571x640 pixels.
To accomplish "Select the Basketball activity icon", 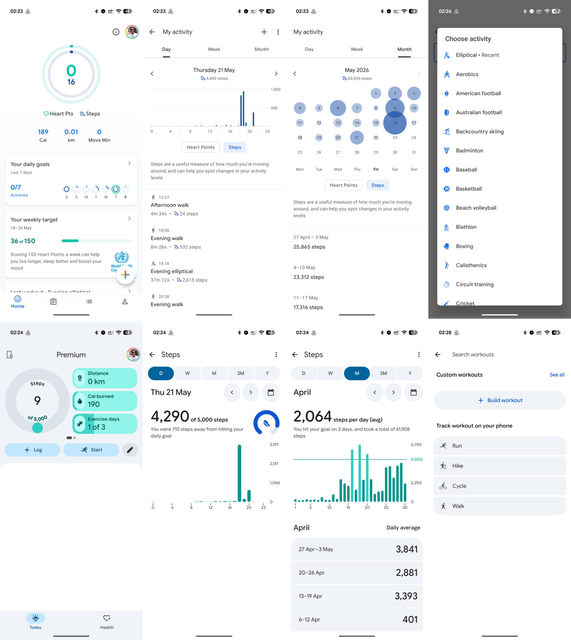I will 447,189.
